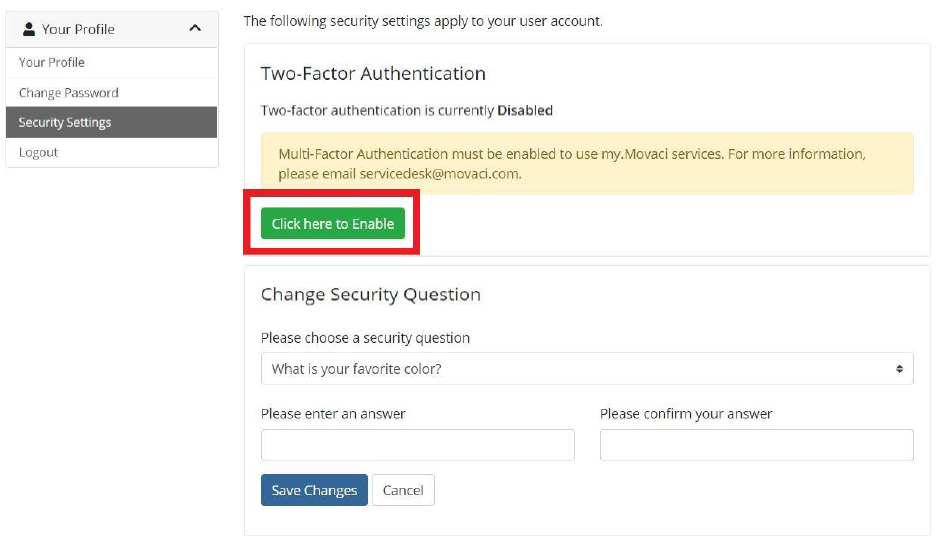Viewport: 939px width, 558px height.
Task: Select Security Settings in the sidebar
Action: tap(65, 122)
